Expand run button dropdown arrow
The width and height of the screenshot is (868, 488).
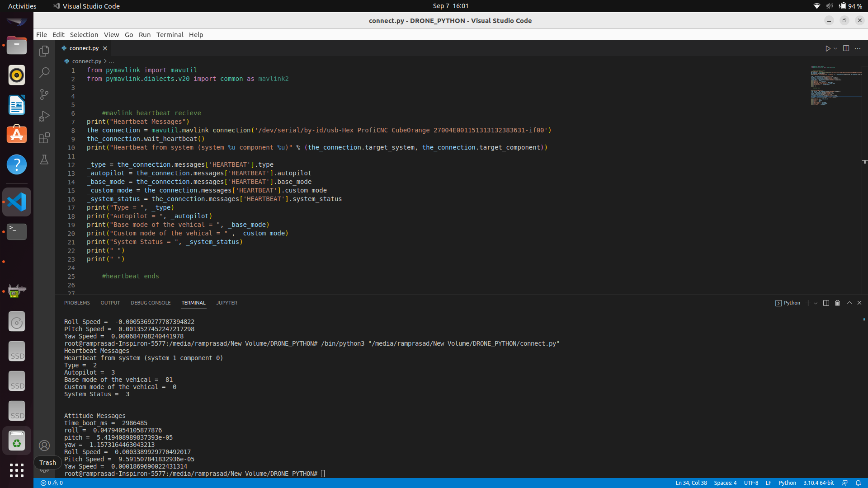[835, 48]
